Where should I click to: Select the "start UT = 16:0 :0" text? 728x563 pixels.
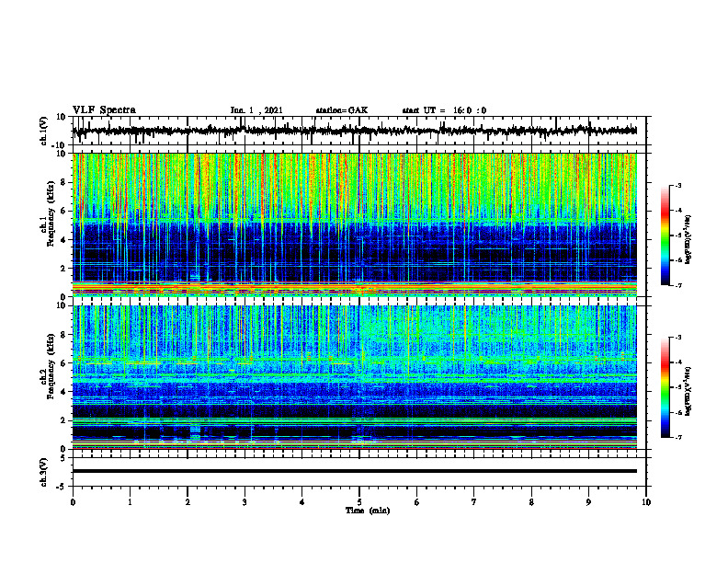444,110
